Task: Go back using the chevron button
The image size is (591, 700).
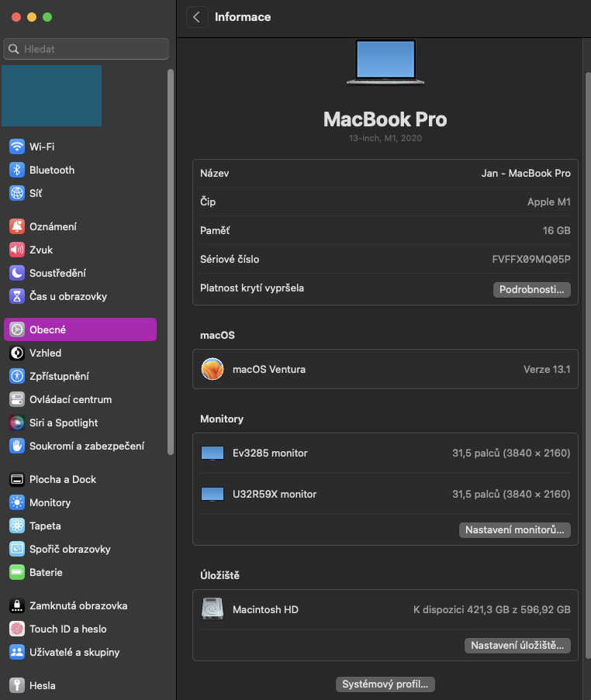Action: 196,17
